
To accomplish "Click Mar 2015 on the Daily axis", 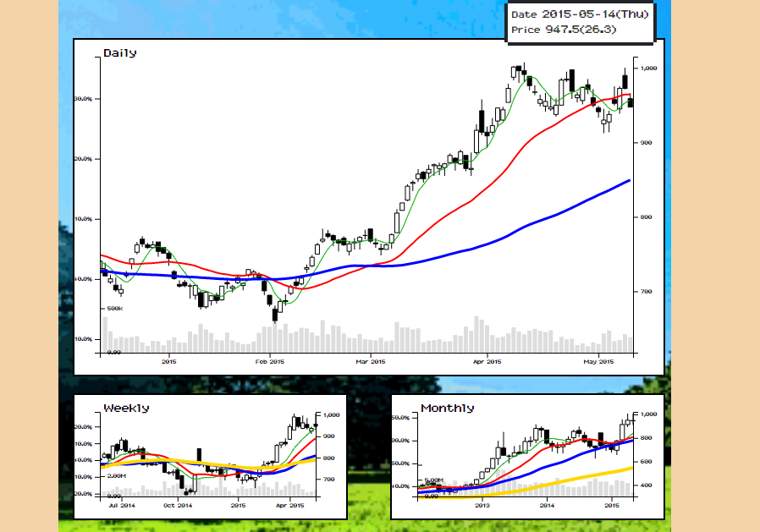I will pyautogui.click(x=371, y=362).
